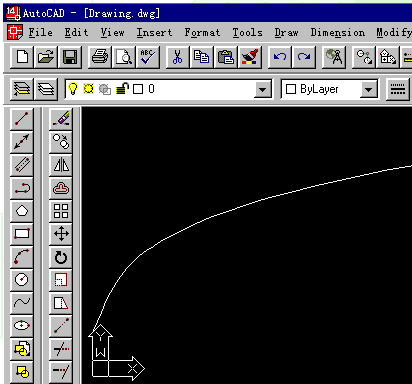Run the ABC spell check tool
412x384 pixels.
147,57
